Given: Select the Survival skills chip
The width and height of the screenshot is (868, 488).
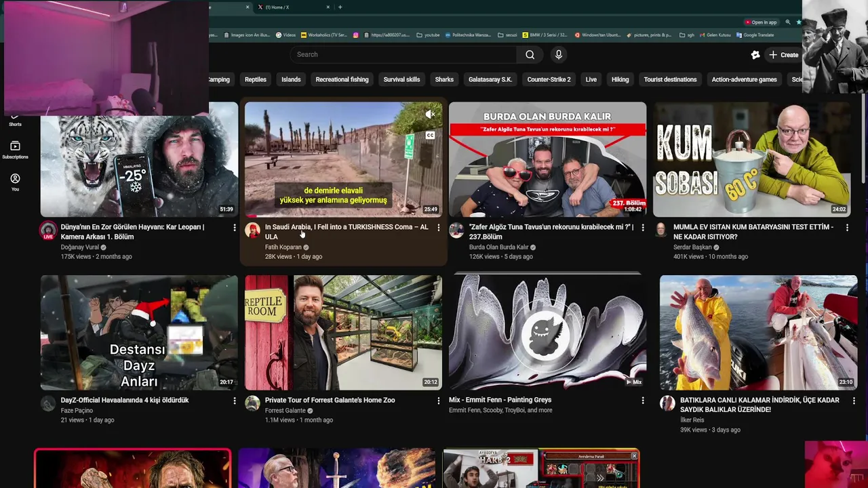Looking at the screenshot, I should click(x=401, y=79).
